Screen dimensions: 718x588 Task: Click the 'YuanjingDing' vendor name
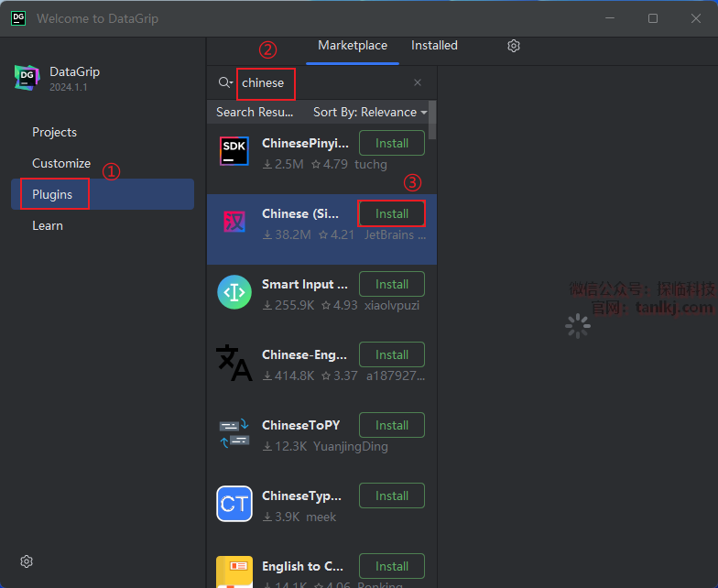tap(350, 447)
